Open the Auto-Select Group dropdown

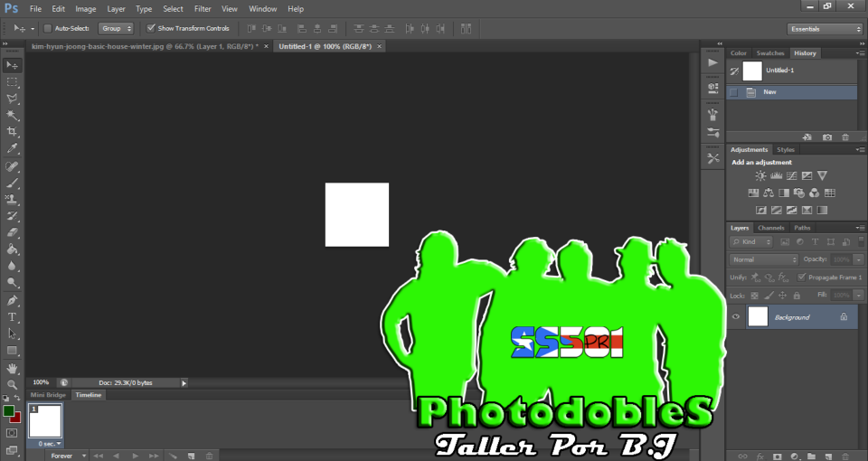116,28
